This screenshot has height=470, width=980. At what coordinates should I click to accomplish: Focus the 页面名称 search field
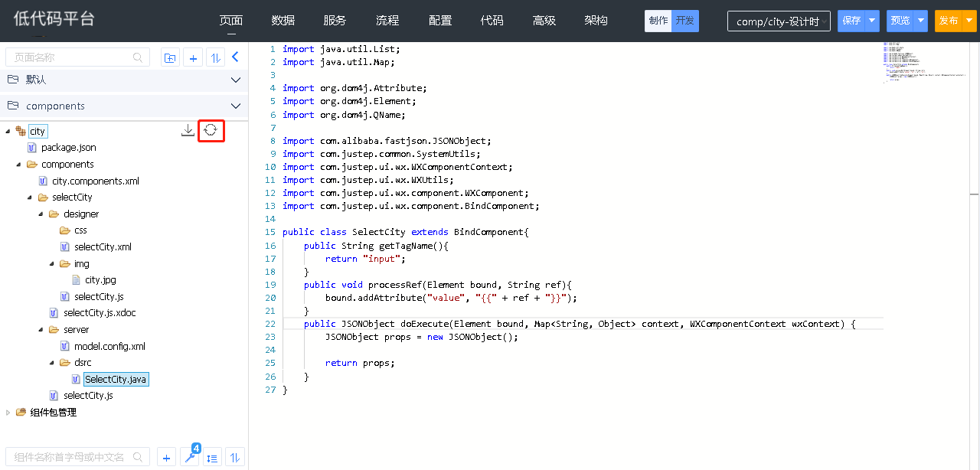point(73,57)
